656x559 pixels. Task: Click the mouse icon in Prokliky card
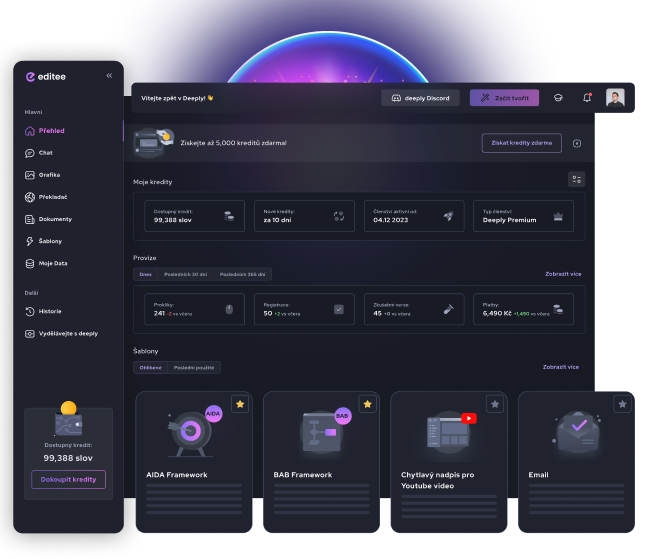coord(229,310)
